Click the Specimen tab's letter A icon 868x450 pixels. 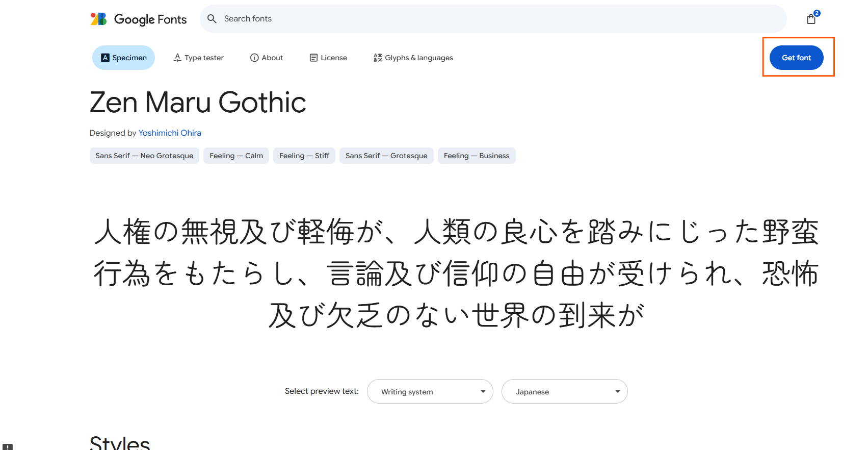pos(105,58)
